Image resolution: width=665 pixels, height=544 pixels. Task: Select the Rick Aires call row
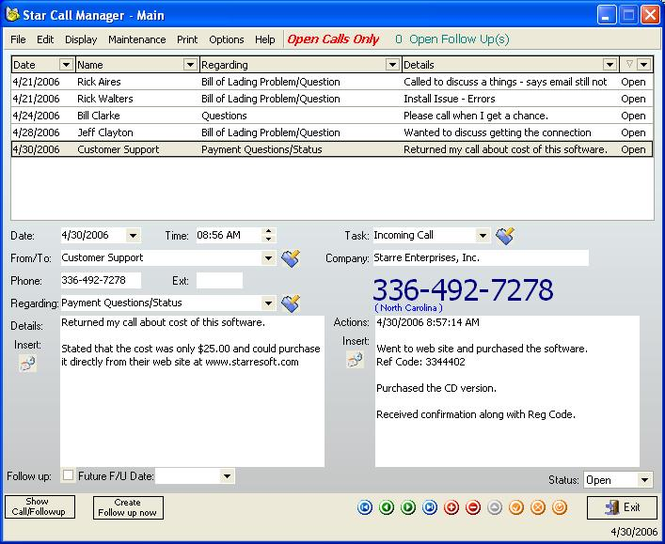(332, 82)
